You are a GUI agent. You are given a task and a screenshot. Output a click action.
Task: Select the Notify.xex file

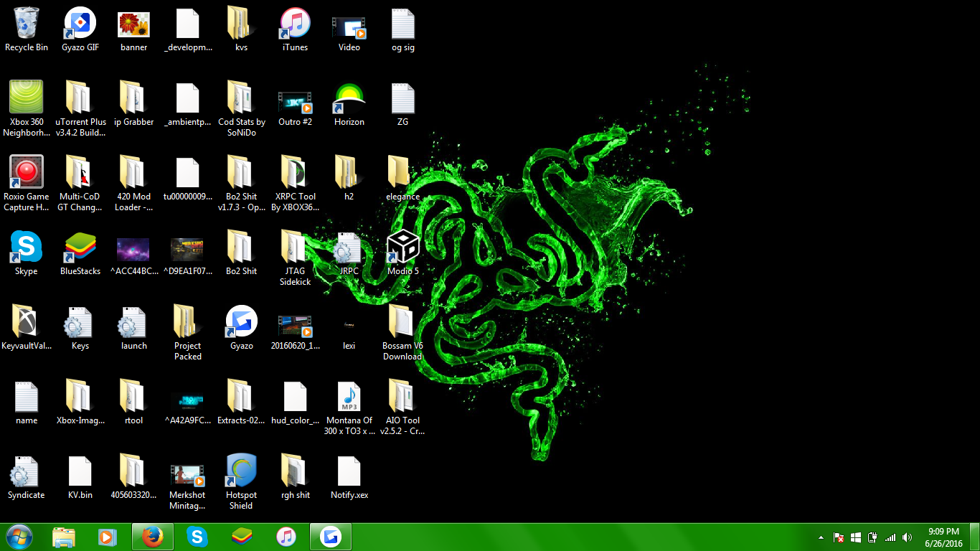(349, 478)
